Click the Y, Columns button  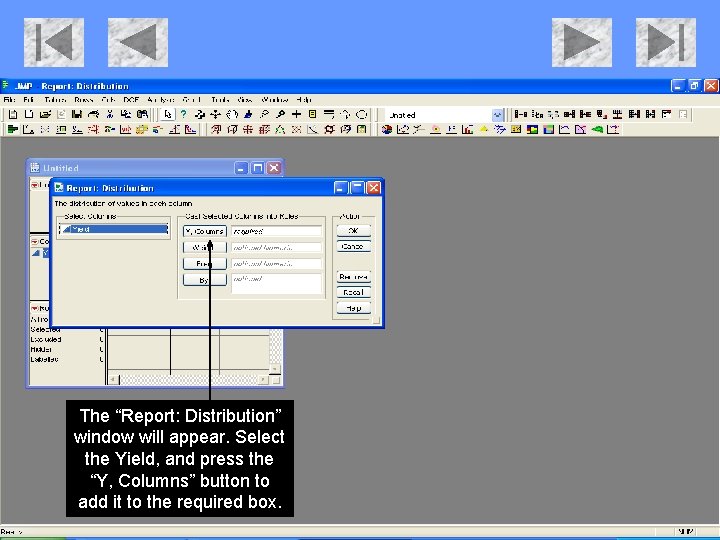[205, 231]
